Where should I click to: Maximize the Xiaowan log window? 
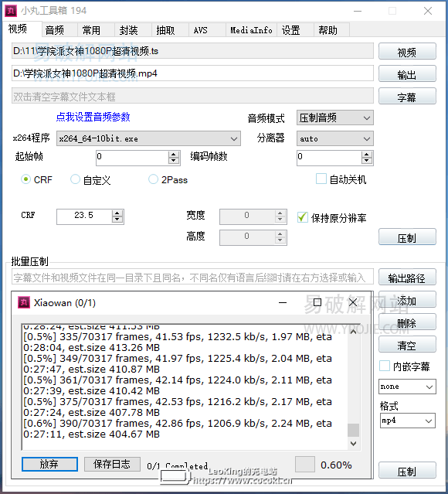pos(317,302)
